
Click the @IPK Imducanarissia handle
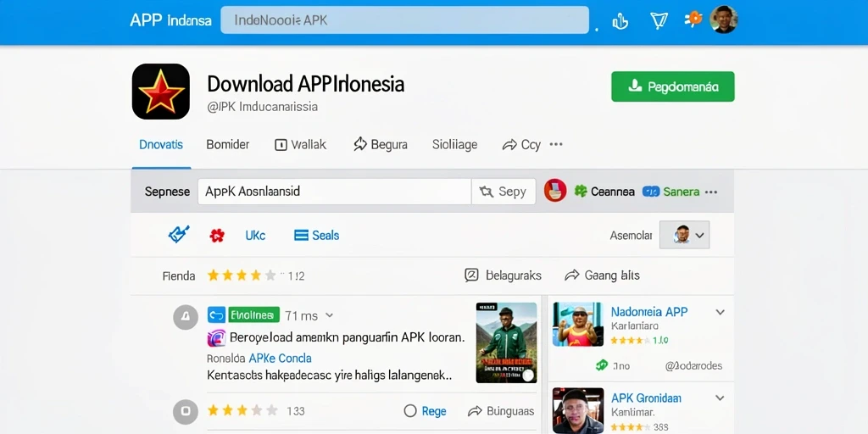pyautogui.click(x=263, y=107)
